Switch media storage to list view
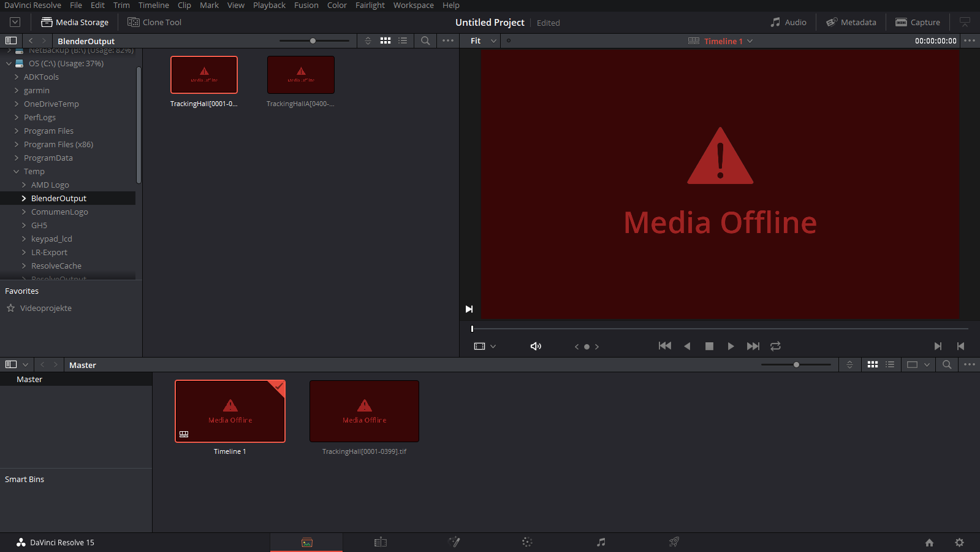Image resolution: width=980 pixels, height=552 pixels. click(403, 41)
